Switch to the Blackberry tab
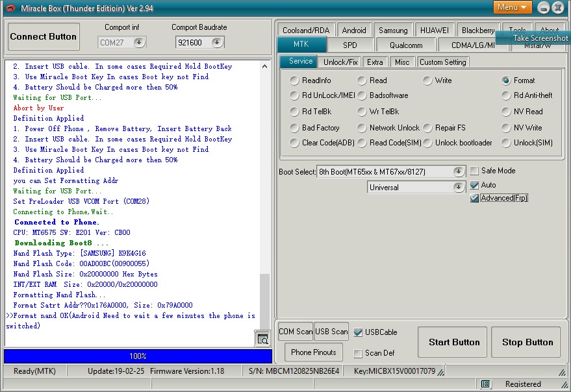571x392 pixels. 477,31
